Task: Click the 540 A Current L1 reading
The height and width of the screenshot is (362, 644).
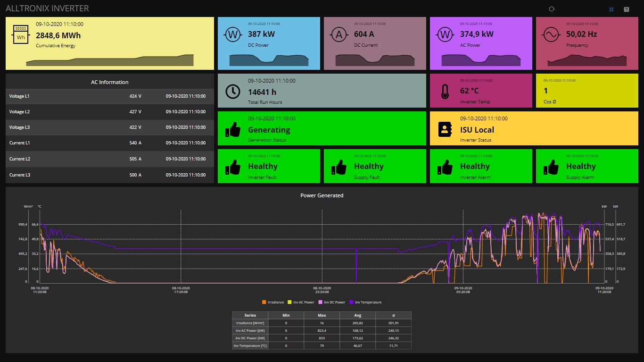Action: (135, 143)
